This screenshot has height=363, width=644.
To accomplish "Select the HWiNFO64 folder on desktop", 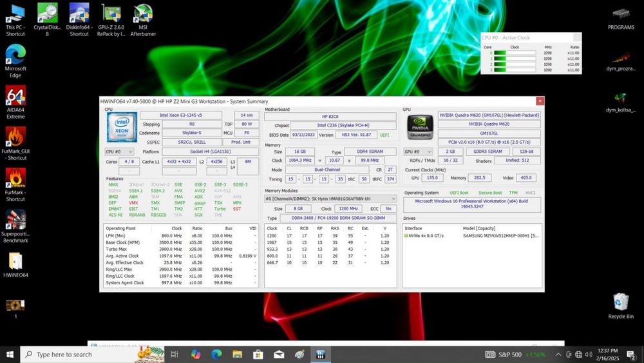I will click(15, 265).
